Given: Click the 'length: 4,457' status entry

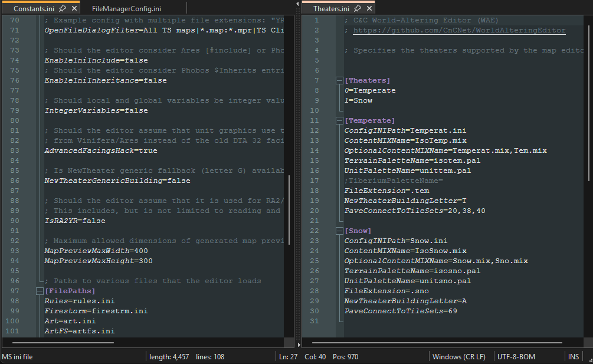Looking at the screenshot, I should click(x=169, y=357).
